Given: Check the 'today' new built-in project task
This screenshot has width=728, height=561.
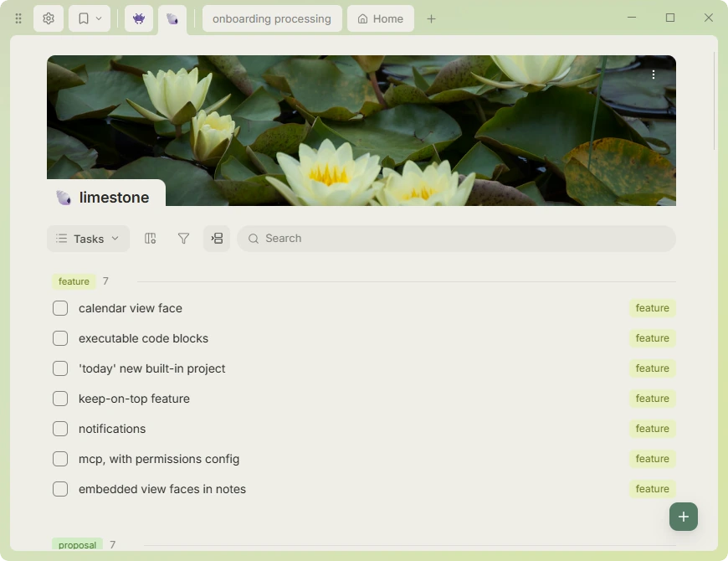Looking at the screenshot, I should [60, 368].
